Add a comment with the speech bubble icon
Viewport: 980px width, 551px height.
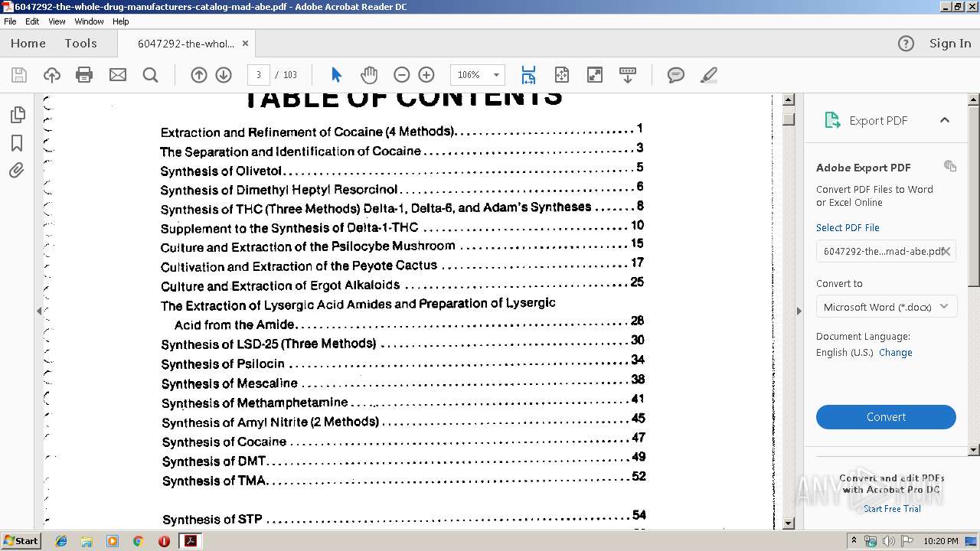tap(676, 75)
